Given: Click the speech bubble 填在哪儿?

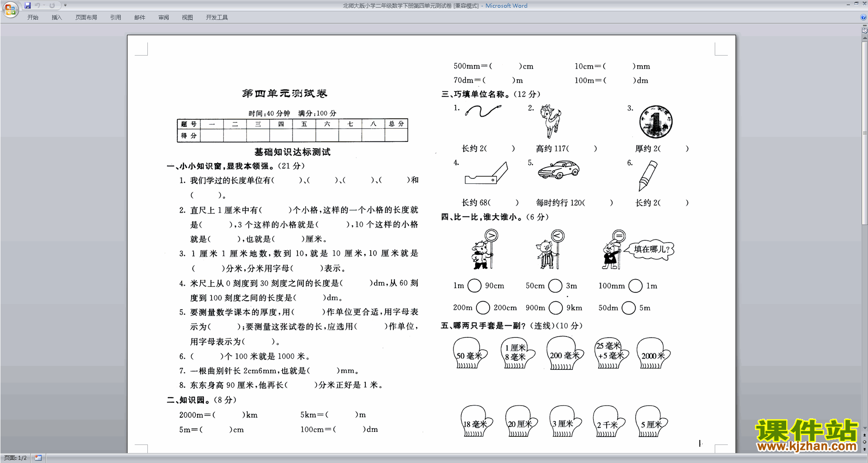Looking at the screenshot, I should coord(649,249).
